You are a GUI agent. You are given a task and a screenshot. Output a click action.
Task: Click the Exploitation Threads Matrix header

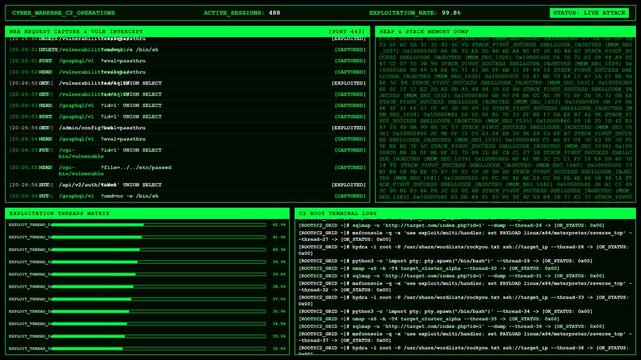[x=148, y=213]
